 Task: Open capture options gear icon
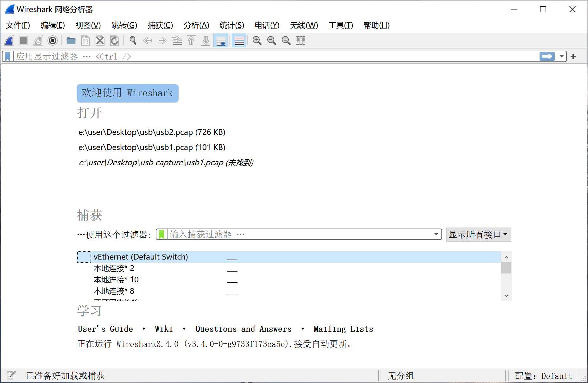tap(53, 41)
